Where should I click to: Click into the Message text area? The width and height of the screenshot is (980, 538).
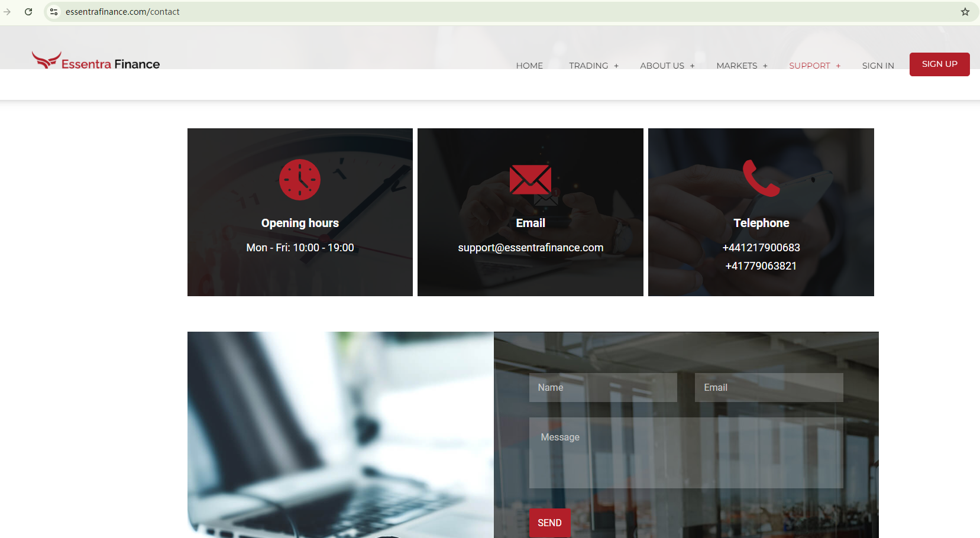686,453
